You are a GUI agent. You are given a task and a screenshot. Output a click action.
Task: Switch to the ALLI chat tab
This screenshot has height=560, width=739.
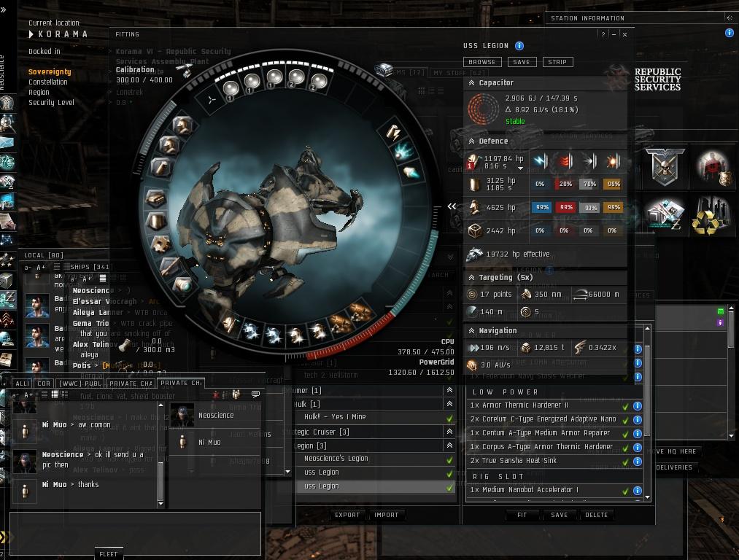point(22,384)
